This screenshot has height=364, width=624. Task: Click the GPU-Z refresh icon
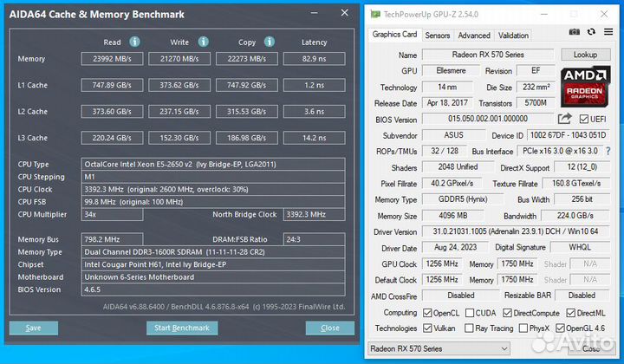coord(591,32)
